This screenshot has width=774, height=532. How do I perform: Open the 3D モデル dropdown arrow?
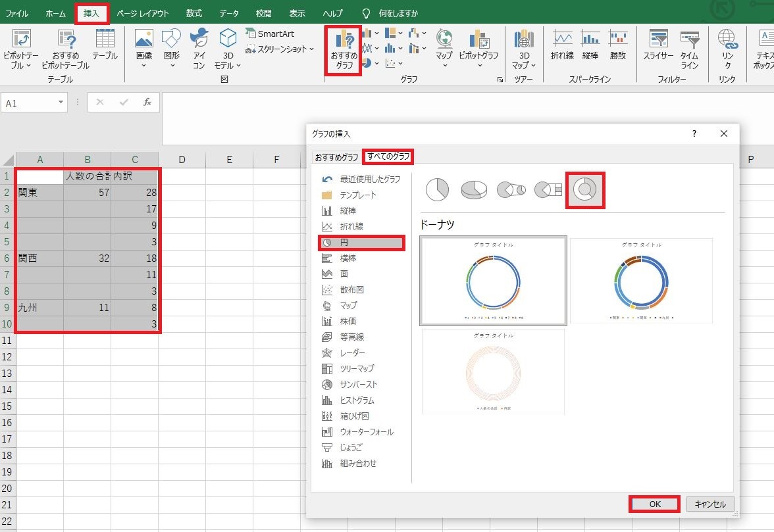coord(238,66)
